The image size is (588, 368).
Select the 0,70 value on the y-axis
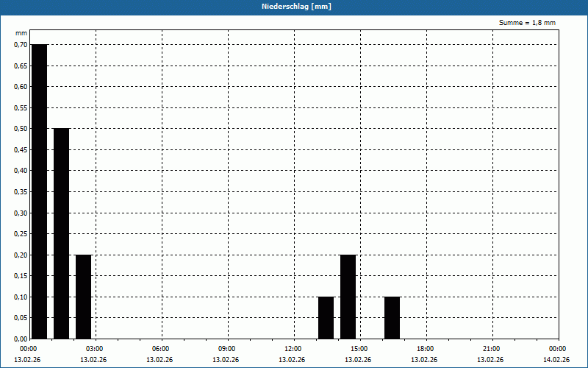20,45
